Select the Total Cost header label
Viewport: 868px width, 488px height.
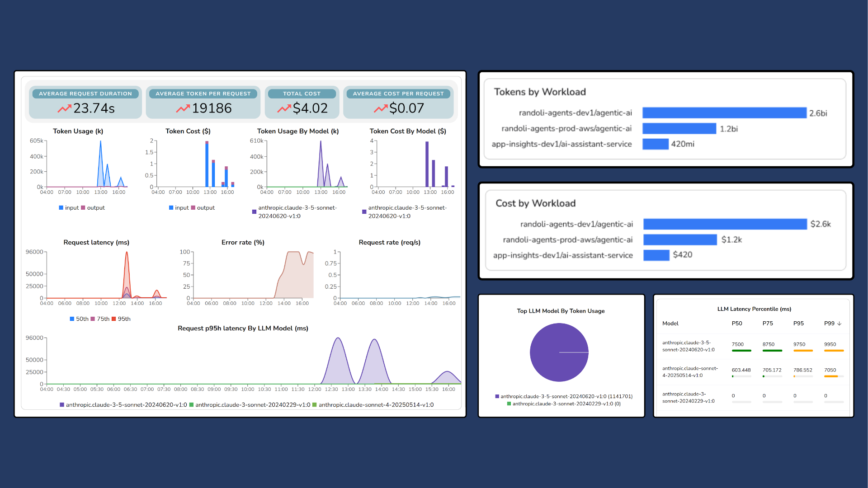(x=302, y=94)
